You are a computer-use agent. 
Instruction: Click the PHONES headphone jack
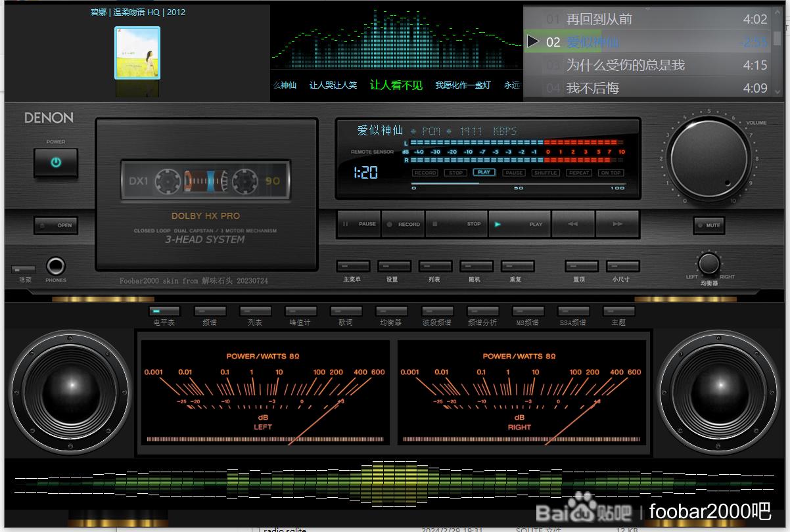click(x=56, y=266)
